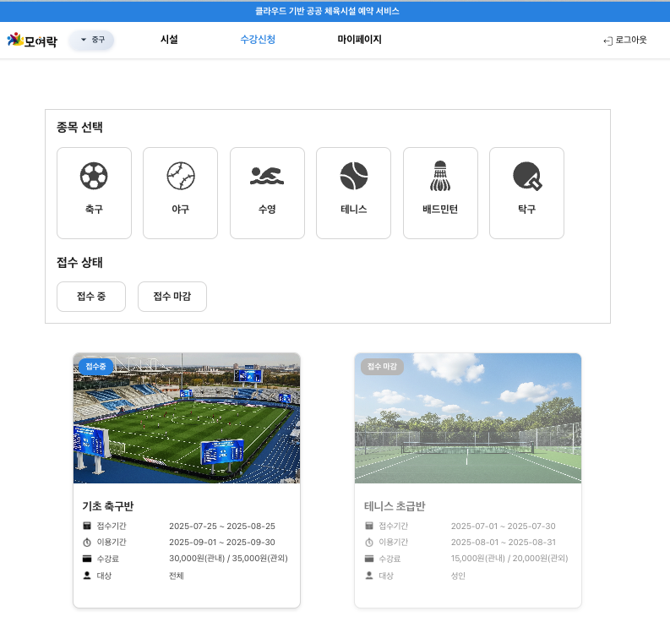Click date range 2025-07-25 ~ 2025-08-25
This screenshot has height=644, width=670.
pos(222,526)
